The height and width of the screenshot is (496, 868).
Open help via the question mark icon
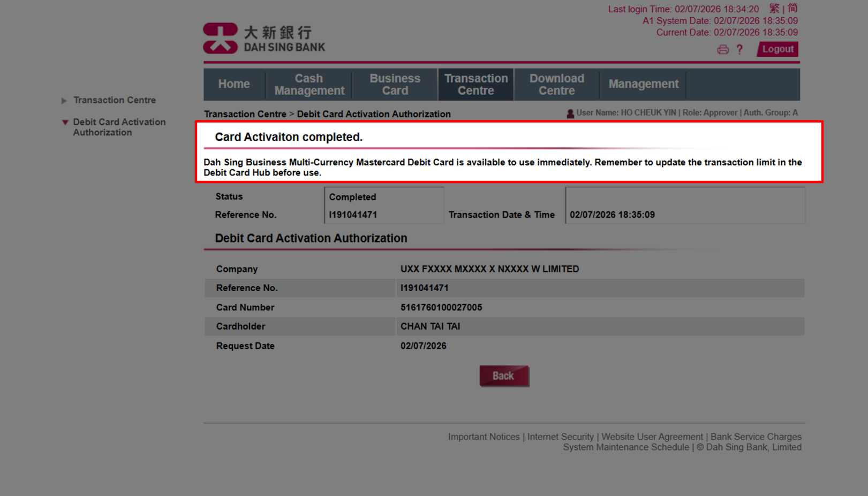(x=739, y=49)
